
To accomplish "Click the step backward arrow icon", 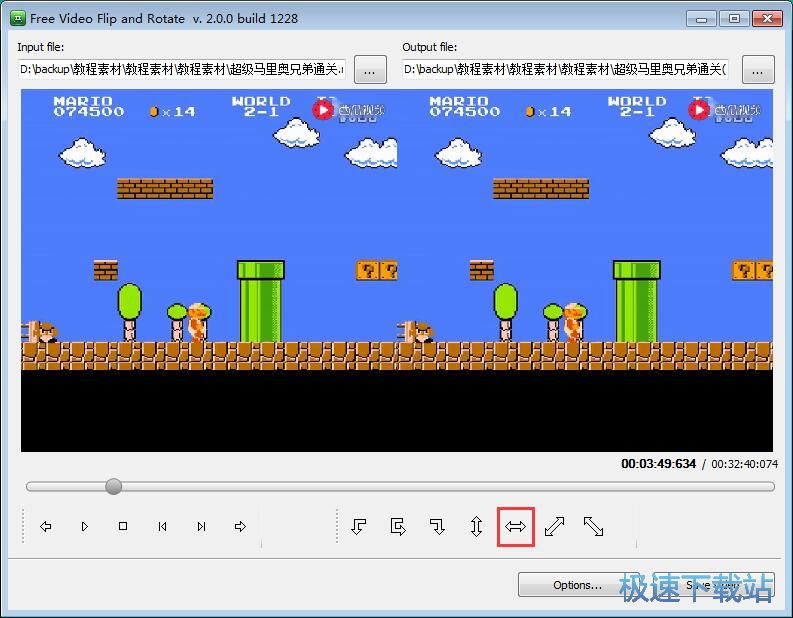I will pos(46,526).
